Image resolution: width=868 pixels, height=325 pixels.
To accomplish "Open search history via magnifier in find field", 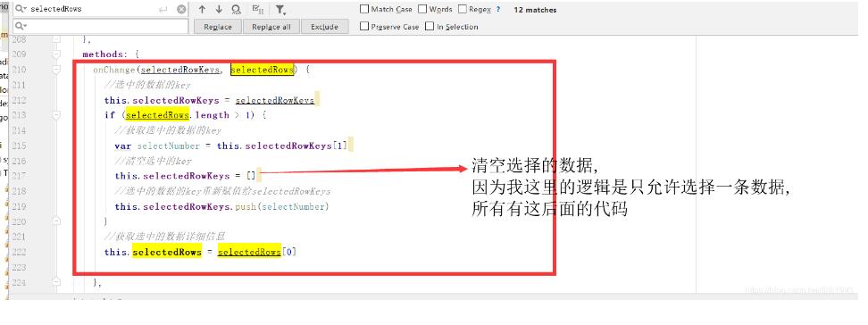I will (21, 10).
